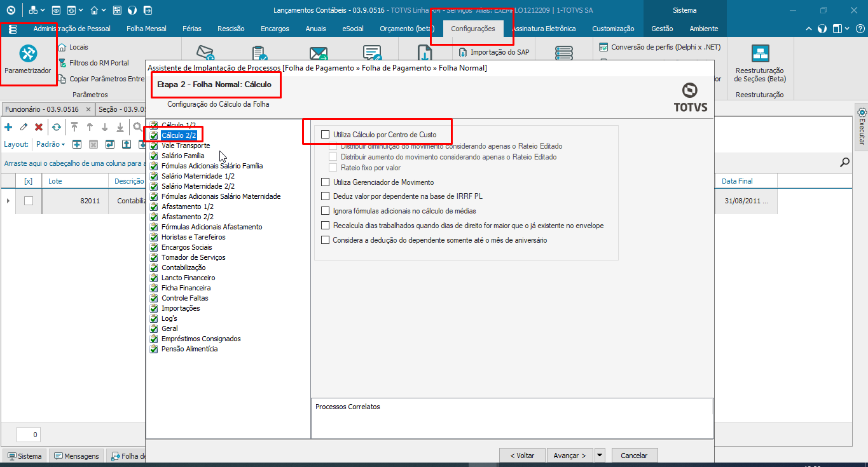Image resolution: width=868 pixels, height=467 pixels.
Task: Open Filtros do RM Portal
Action: point(93,63)
